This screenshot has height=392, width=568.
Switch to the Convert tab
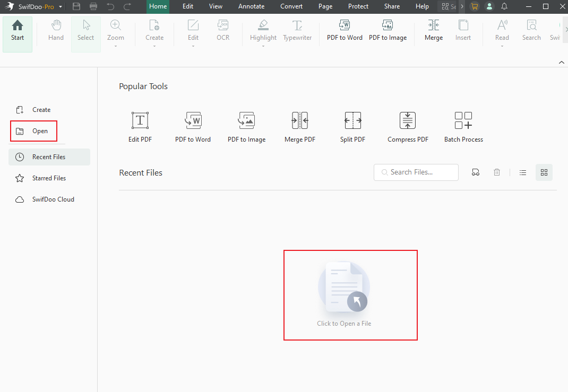coord(291,6)
